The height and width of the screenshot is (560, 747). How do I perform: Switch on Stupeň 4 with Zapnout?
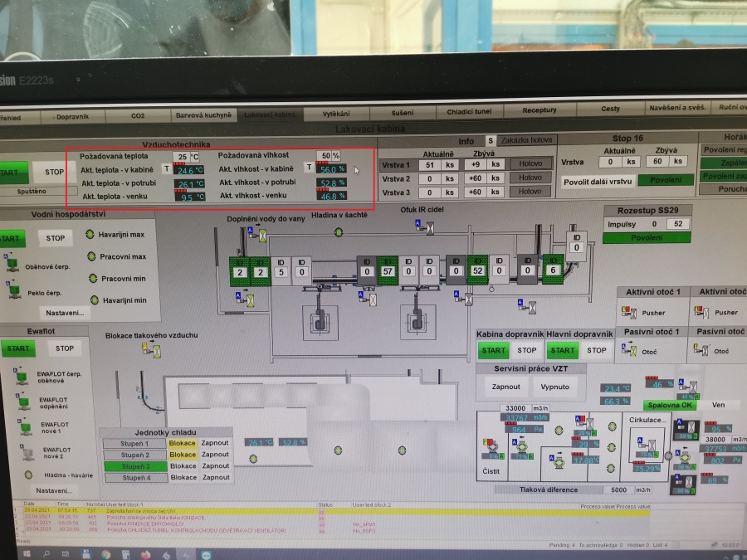click(x=217, y=477)
